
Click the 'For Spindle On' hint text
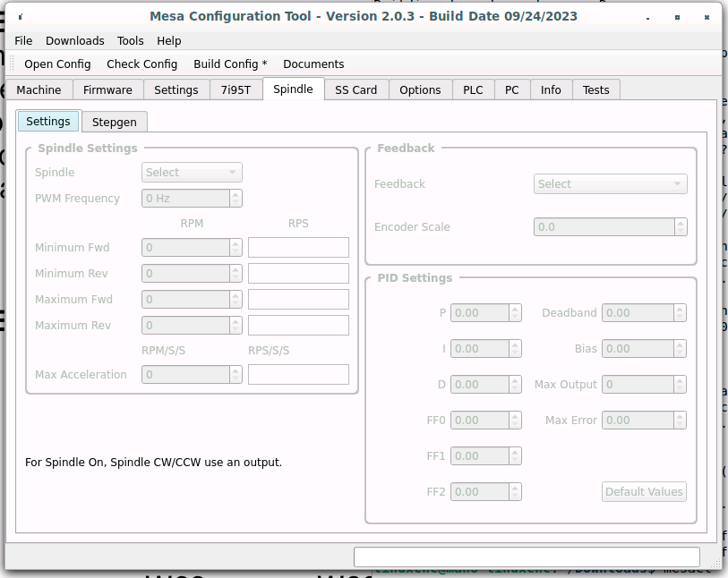pos(153,463)
